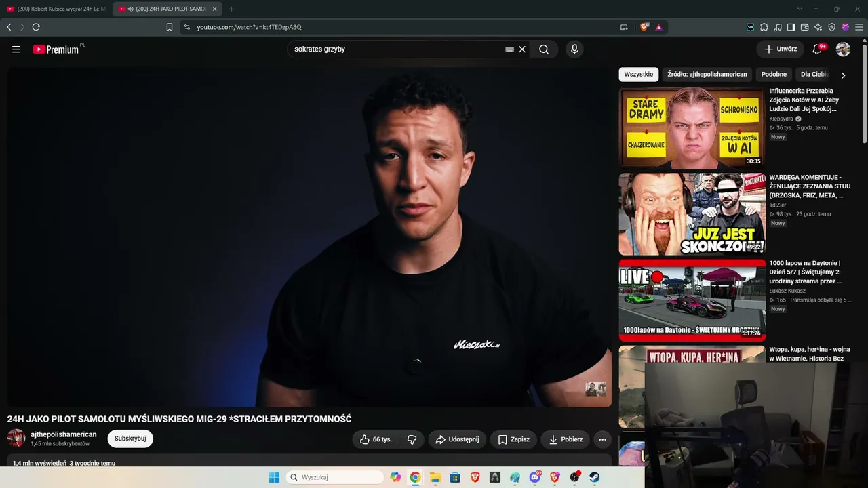Open the JUŻ JEST SKOŃCZONY video thumbnail
This screenshot has height=488, width=868.
coord(692,214)
